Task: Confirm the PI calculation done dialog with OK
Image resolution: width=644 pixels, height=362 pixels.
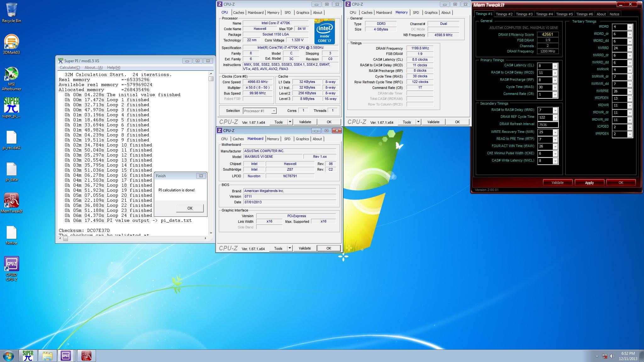Action: point(190,208)
